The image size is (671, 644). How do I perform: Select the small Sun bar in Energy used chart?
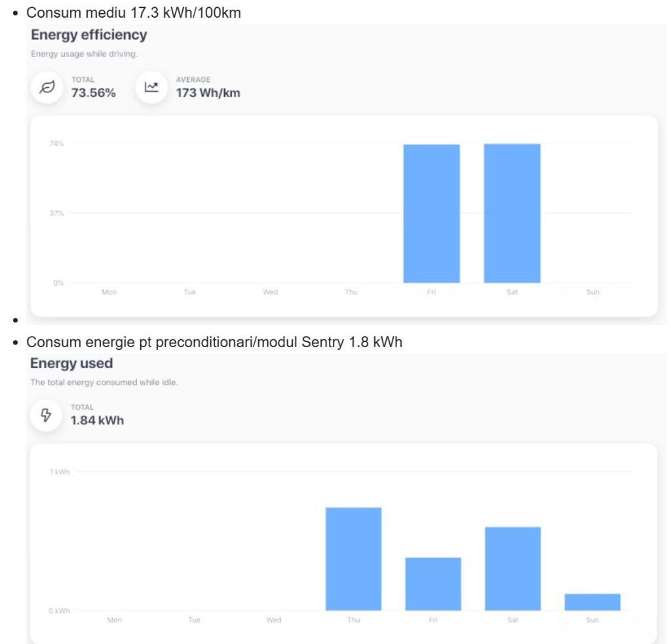(x=592, y=601)
